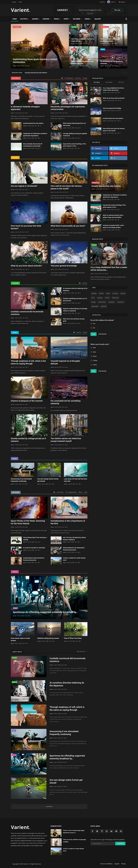
Task: Click Add Post in top bar
Action: tap(102, 2)
